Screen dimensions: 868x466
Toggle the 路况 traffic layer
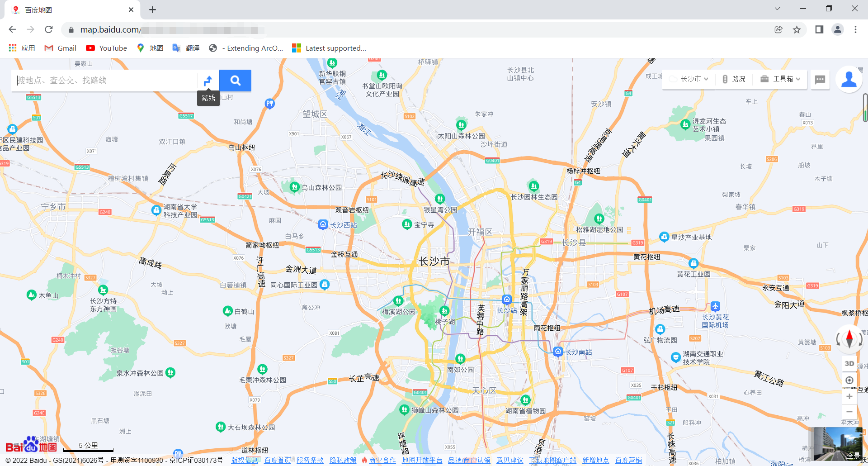click(x=733, y=78)
